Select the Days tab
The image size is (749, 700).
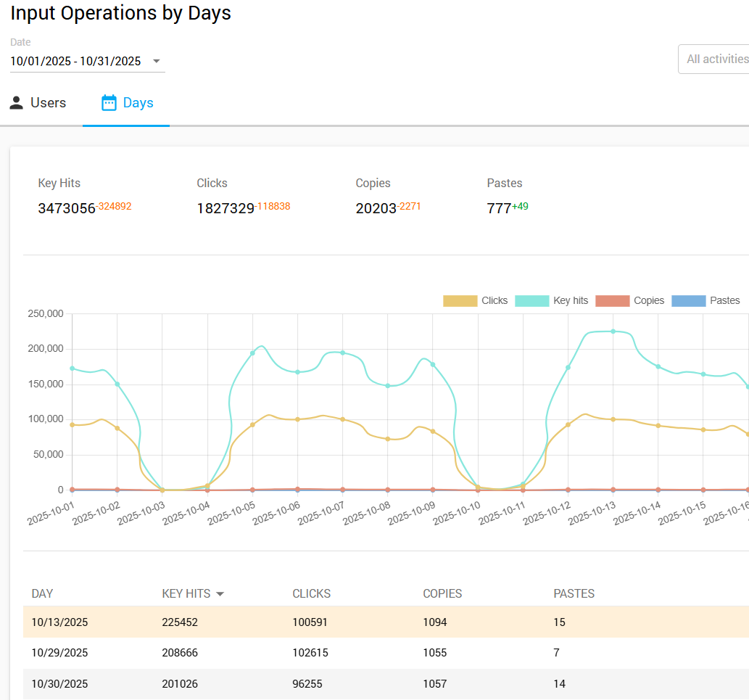click(x=127, y=103)
